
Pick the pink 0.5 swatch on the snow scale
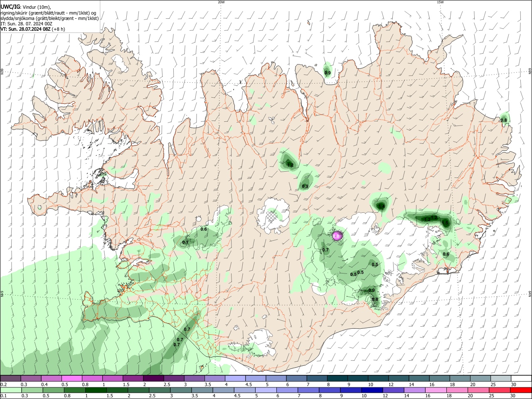71,379
